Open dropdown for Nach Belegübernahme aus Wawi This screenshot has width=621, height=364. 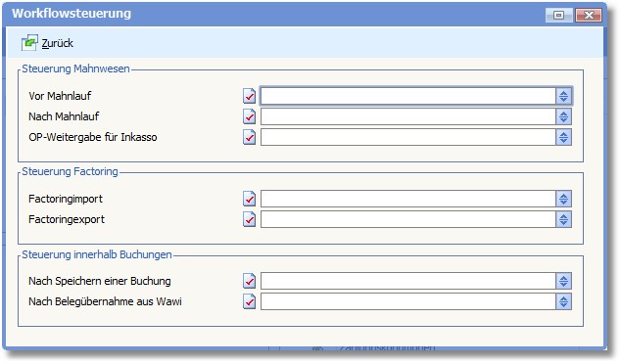pyautogui.click(x=563, y=301)
